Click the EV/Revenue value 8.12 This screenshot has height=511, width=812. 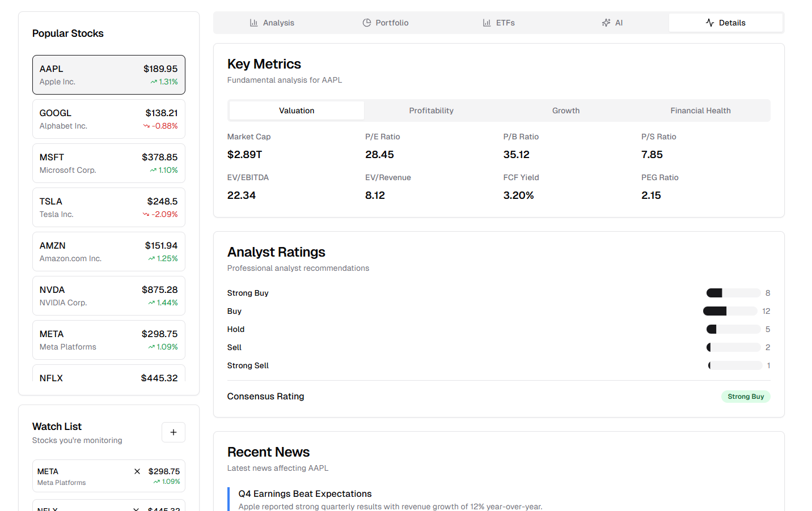coord(375,195)
